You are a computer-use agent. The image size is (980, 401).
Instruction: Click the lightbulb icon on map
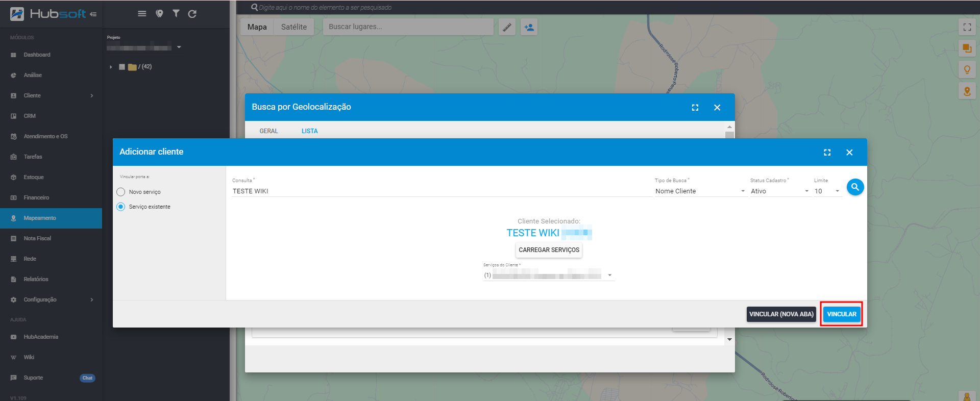[967, 70]
